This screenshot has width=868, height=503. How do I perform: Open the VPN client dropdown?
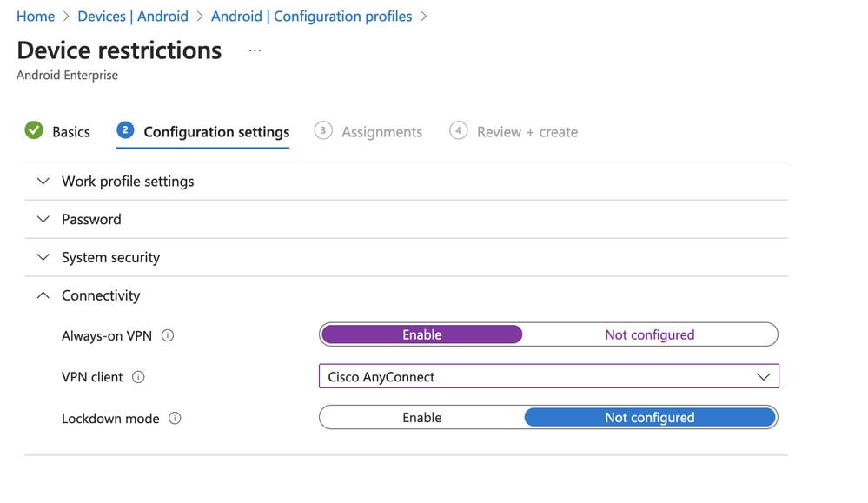(548, 377)
